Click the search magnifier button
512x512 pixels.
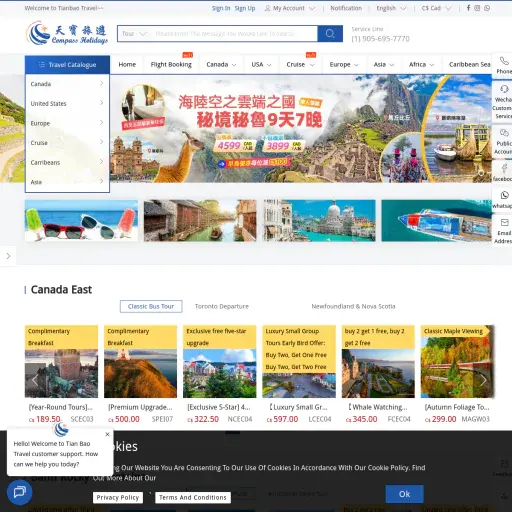[330, 34]
